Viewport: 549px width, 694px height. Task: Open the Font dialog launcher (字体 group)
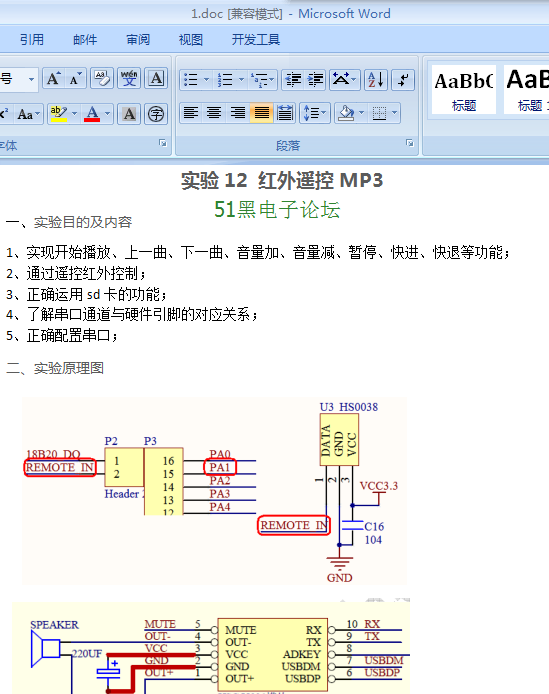pos(163,143)
